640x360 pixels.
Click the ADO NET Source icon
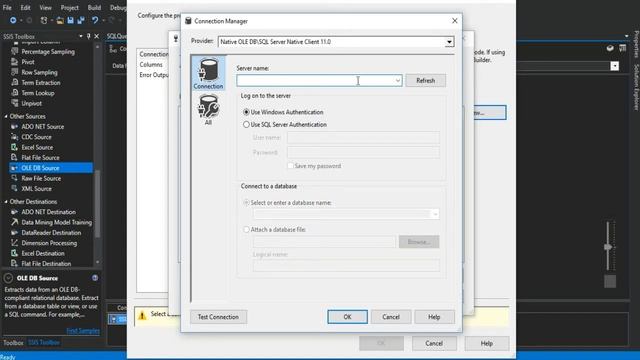15,127
